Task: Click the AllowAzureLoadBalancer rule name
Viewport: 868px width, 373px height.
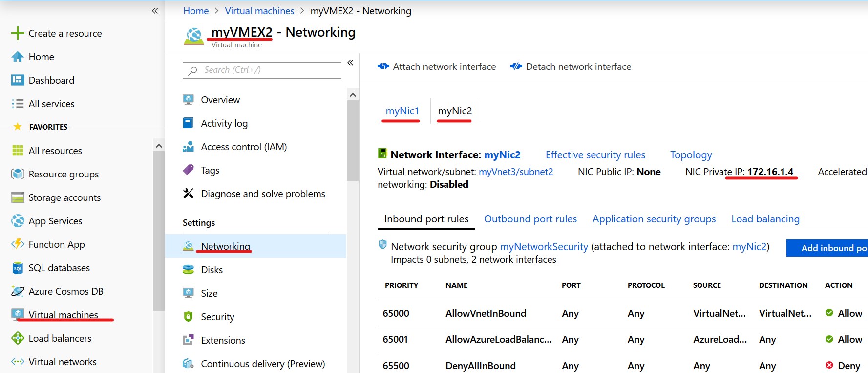Action: coord(499,339)
